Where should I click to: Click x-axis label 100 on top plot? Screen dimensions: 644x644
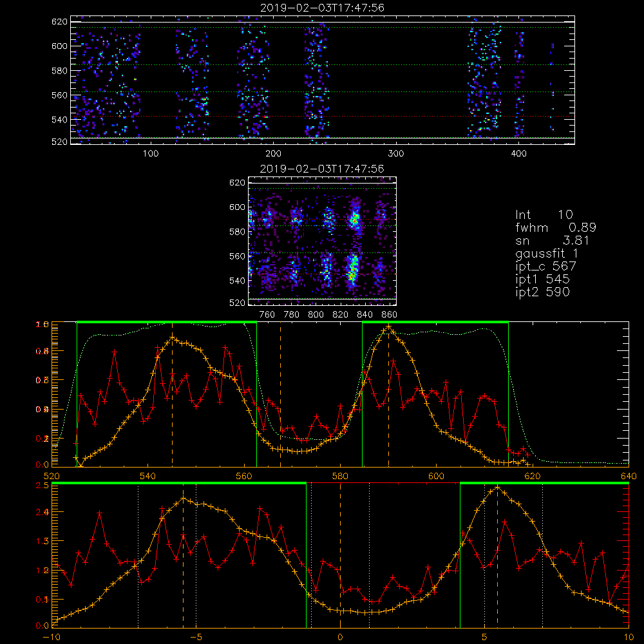point(151,154)
